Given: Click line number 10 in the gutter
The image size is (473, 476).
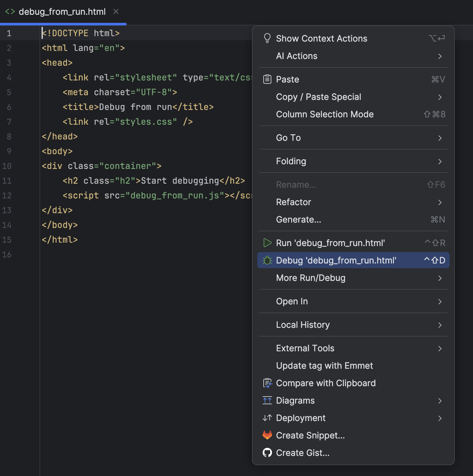Looking at the screenshot, I should coord(7,166).
